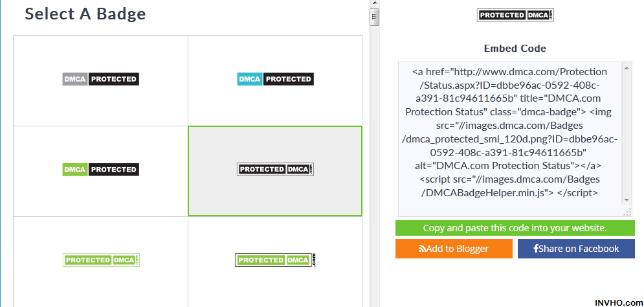Click the badge list scrollbar thumb
Screen dimensions: 644x307
[374, 17]
